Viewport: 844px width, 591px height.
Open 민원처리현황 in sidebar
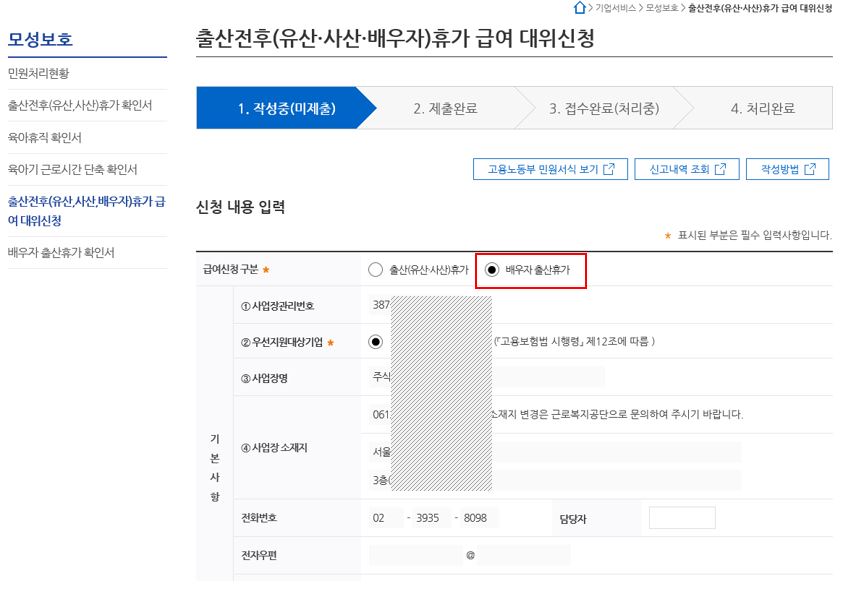pyautogui.click(x=38, y=73)
